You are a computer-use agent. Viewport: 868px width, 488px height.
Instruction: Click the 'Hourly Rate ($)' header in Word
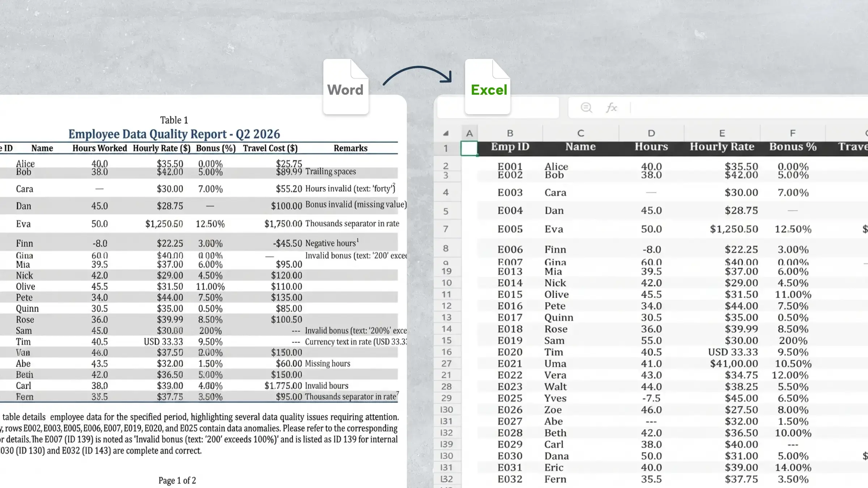161,148
